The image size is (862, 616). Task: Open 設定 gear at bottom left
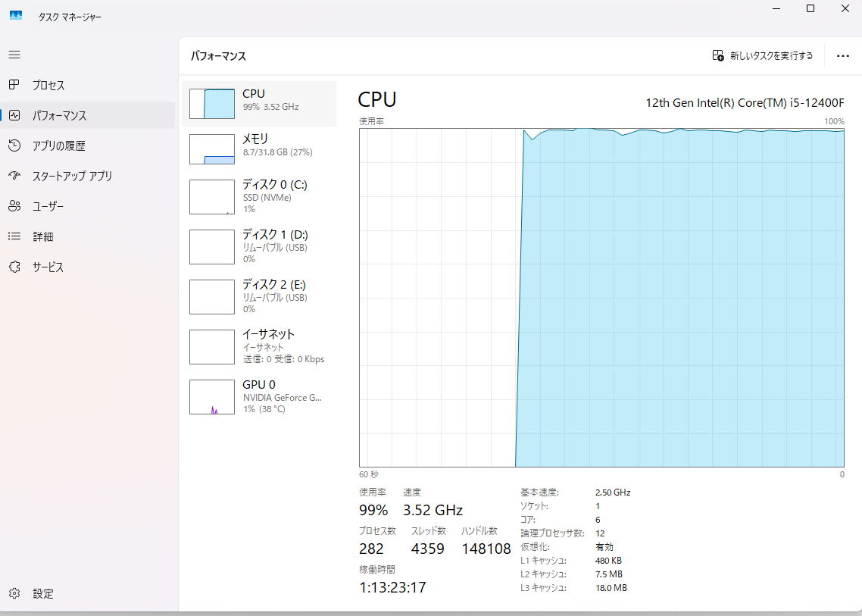pyautogui.click(x=14, y=593)
